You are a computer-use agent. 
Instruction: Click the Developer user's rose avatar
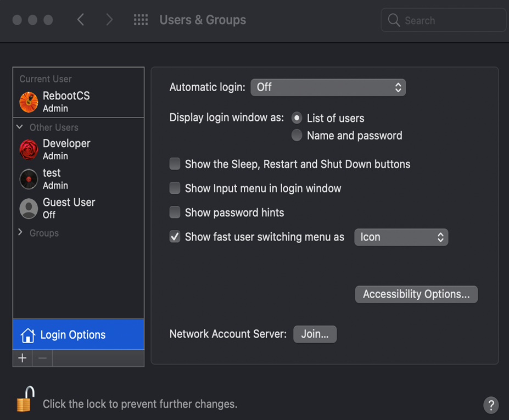pos(29,149)
